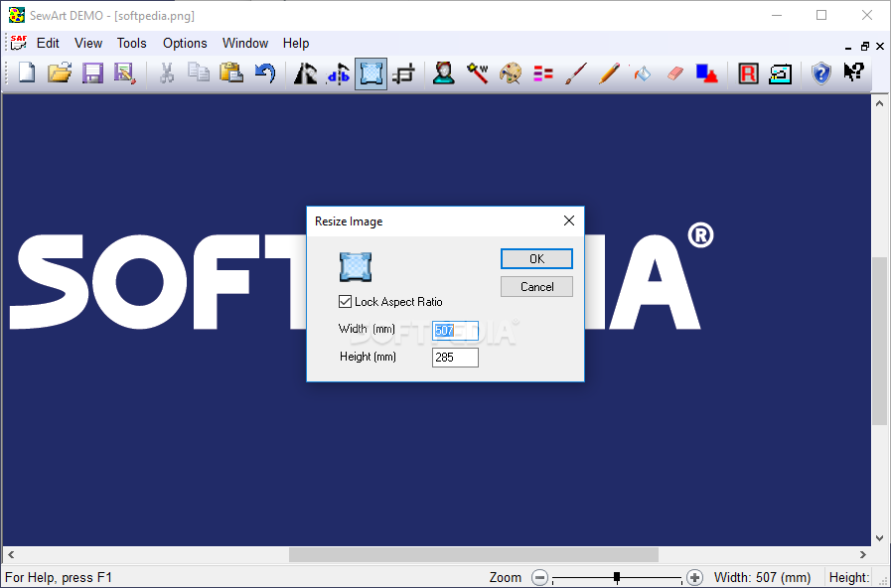The height and width of the screenshot is (588, 891).
Task: Click the "Width: 507 (mm)" status text
Action: click(x=762, y=578)
